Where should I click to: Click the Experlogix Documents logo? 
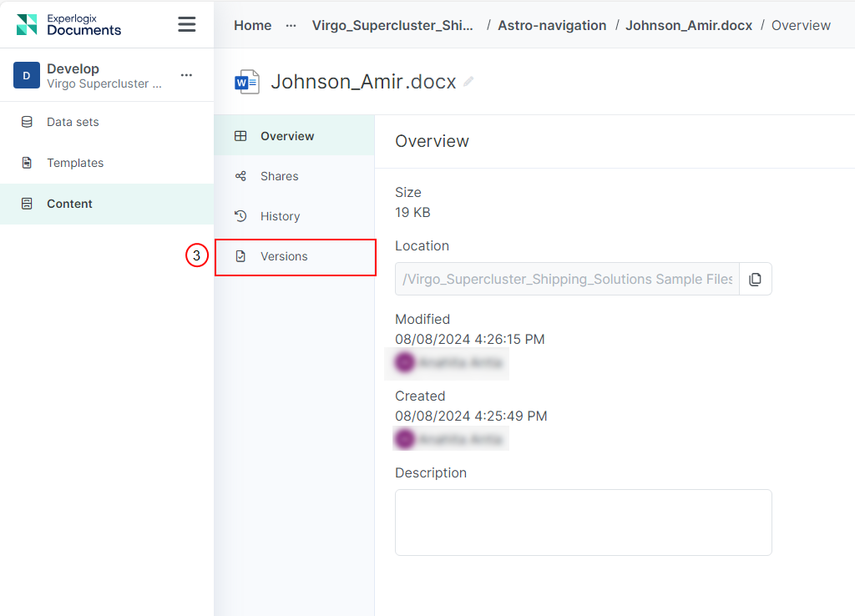pos(68,24)
